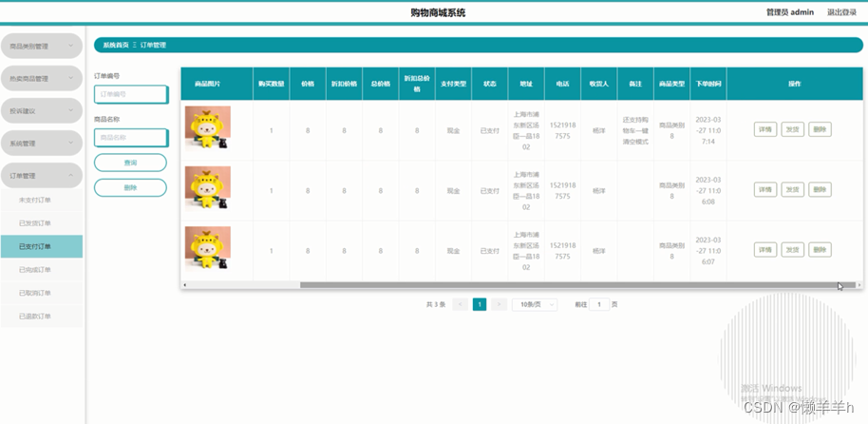Click the time cell 2023-03-27 11:06:07
The width and height of the screenshot is (868, 424).
708,251
